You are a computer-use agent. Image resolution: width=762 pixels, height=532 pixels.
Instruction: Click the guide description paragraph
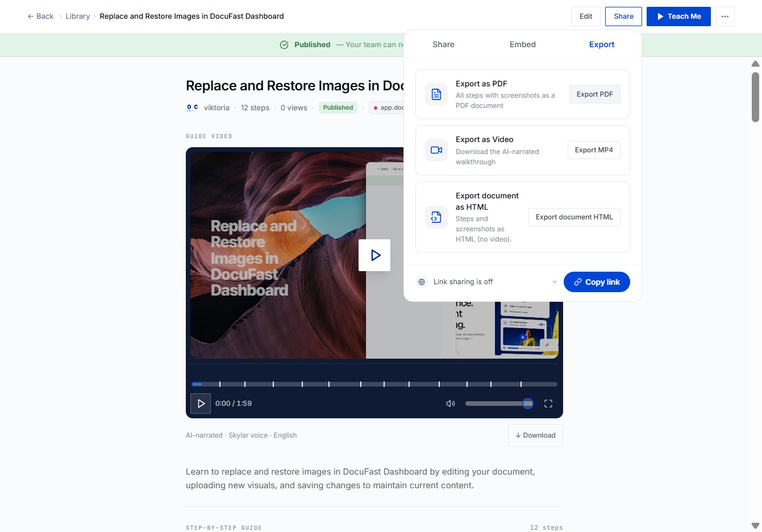(360, 479)
